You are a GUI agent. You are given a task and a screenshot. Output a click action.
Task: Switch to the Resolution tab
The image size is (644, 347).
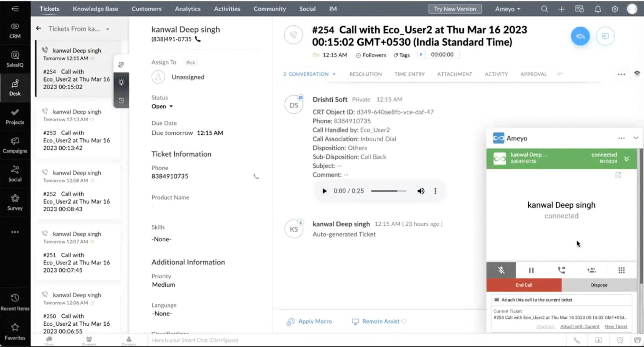pyautogui.click(x=366, y=74)
